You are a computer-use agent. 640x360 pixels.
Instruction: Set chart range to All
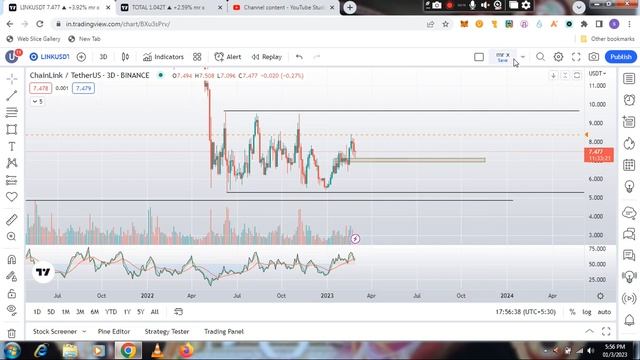pos(155,312)
